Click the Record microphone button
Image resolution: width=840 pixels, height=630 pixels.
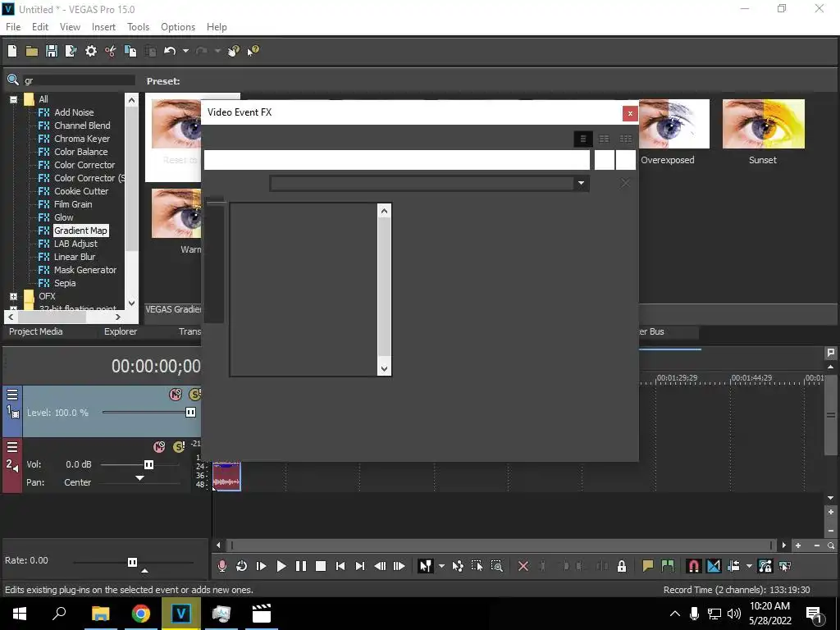[x=221, y=566]
